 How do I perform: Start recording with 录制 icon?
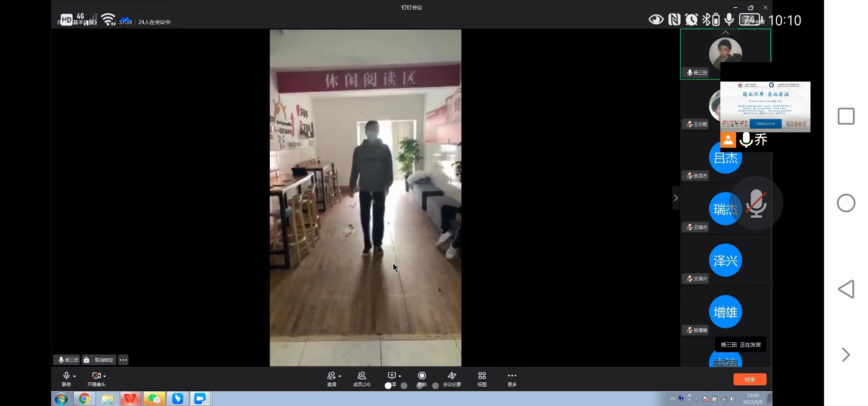click(422, 376)
